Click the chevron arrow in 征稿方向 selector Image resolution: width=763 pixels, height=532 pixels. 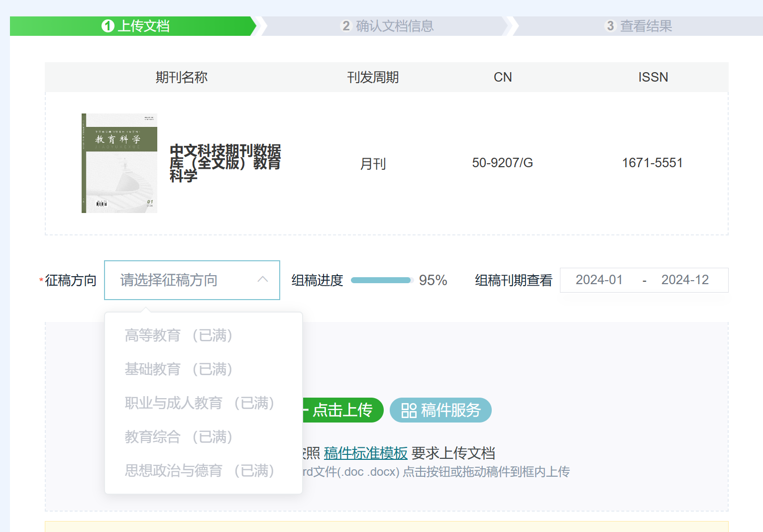tap(263, 280)
